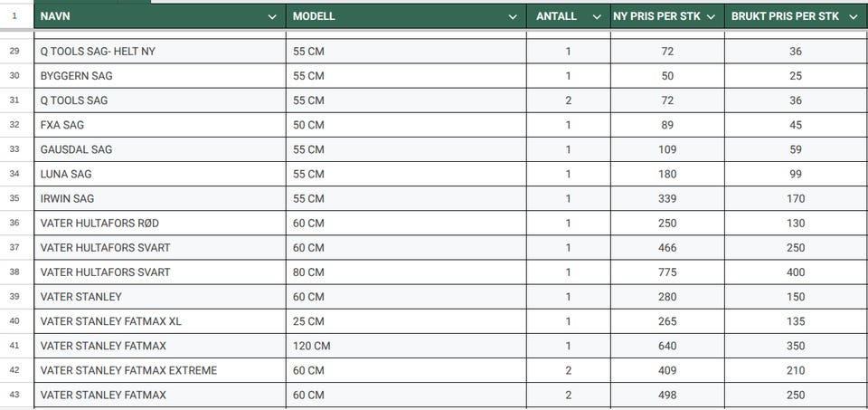The width and height of the screenshot is (868, 410).
Task: Select the new price cell showing 775
Action: (667, 272)
